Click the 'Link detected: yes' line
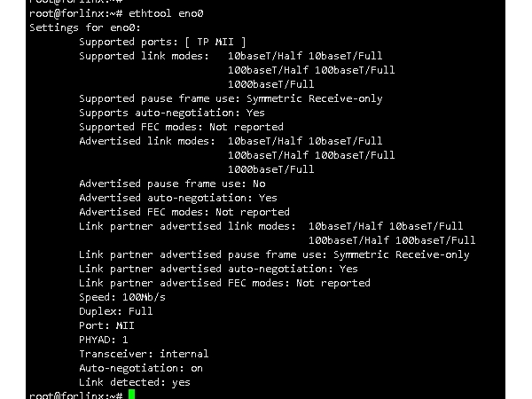 (x=135, y=382)
